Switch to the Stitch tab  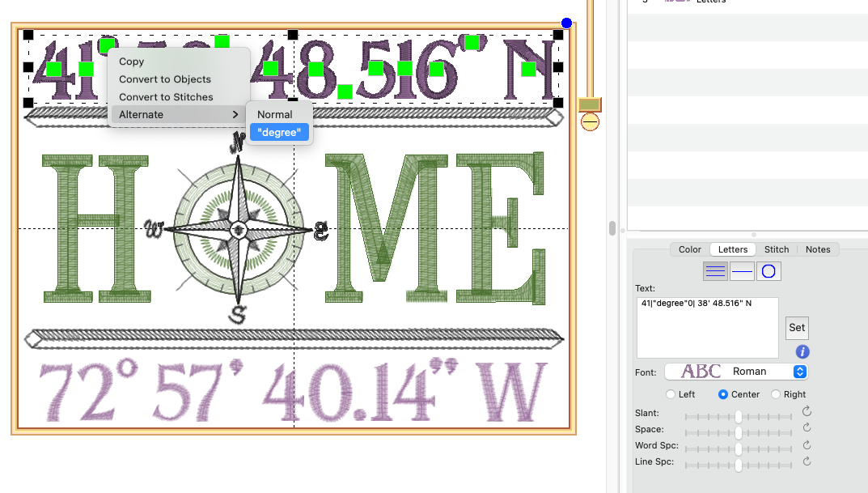click(x=777, y=249)
